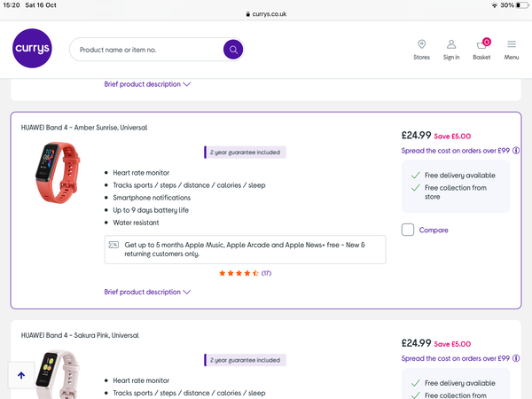Expand Brief product description for Amber Sunrise
Screen dimensions: 532x399
147,292
